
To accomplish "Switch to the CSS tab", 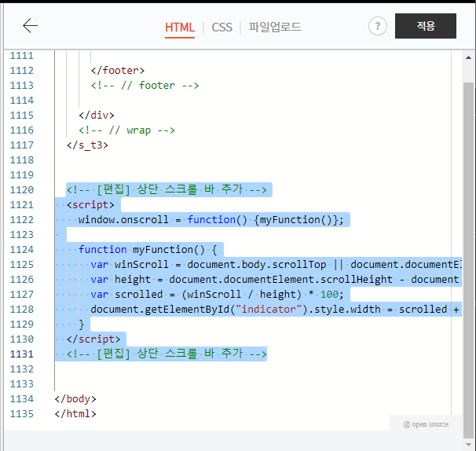I will click(222, 27).
